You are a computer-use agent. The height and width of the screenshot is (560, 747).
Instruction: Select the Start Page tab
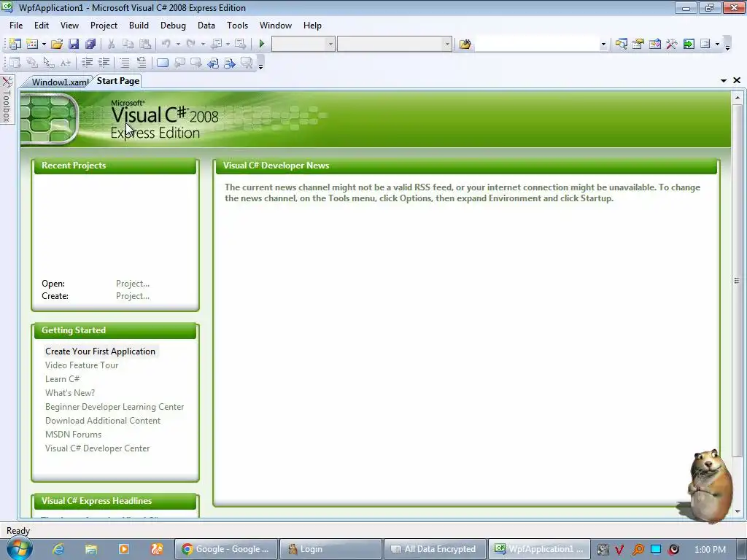point(118,81)
